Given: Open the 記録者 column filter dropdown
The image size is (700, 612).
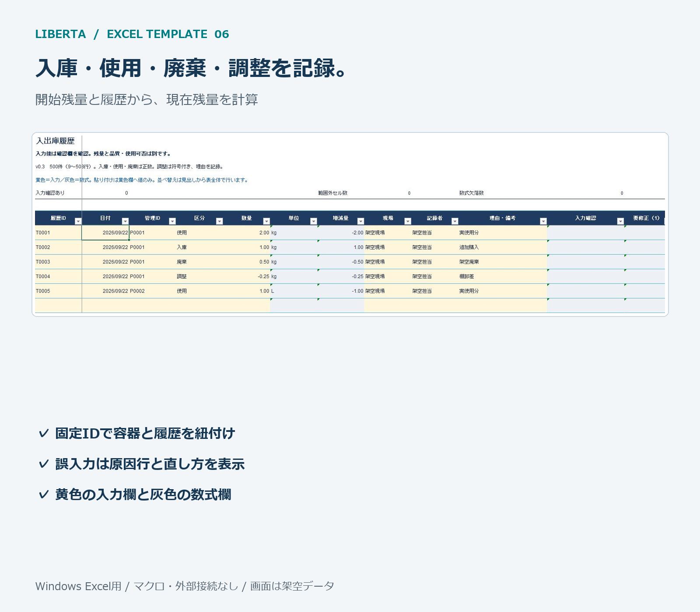Looking at the screenshot, I should [x=455, y=221].
